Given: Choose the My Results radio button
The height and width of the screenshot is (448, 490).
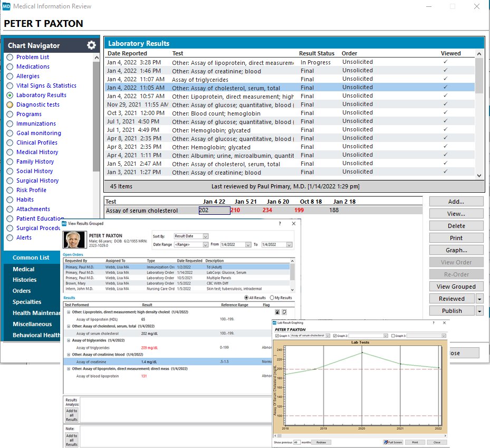Looking at the screenshot, I should 272,298.
